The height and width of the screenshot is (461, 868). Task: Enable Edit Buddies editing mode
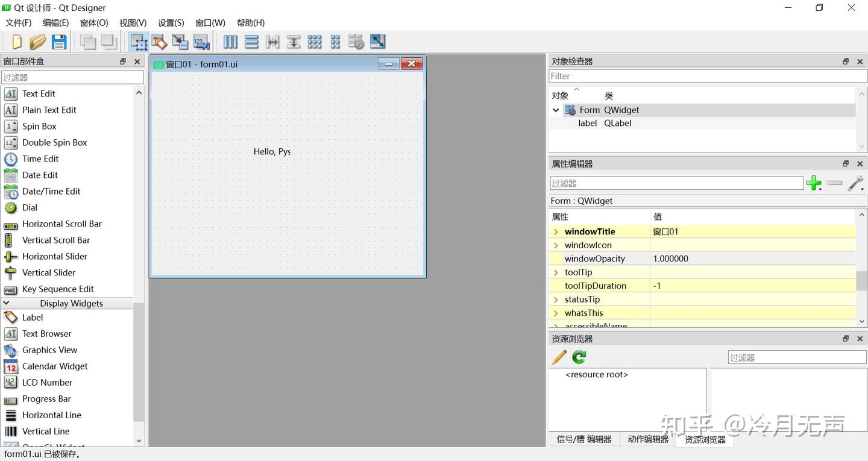(180, 42)
